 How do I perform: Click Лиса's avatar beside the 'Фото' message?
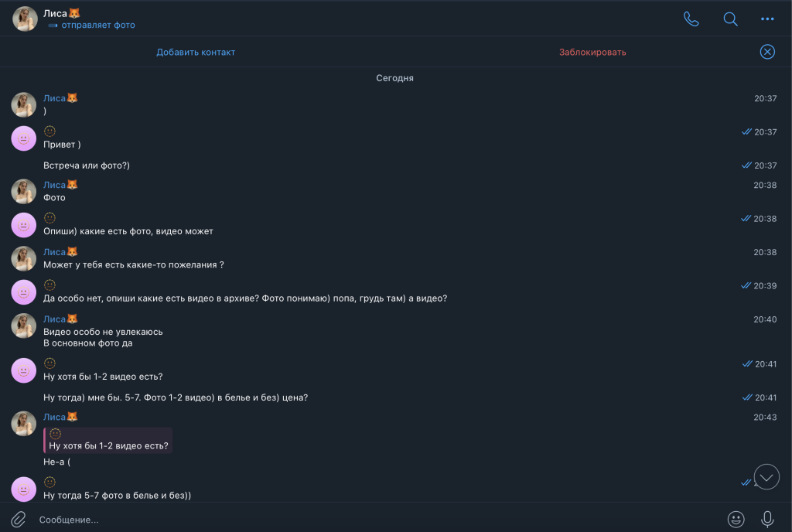24,192
